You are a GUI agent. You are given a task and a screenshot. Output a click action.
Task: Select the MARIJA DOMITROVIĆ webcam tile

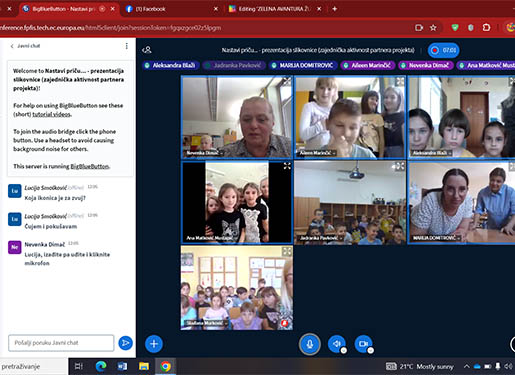[462, 203]
